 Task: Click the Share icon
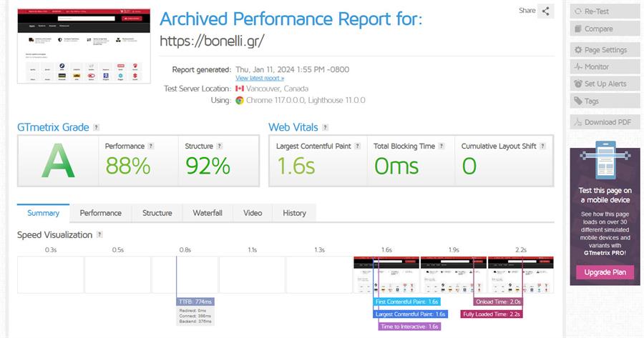pos(545,11)
